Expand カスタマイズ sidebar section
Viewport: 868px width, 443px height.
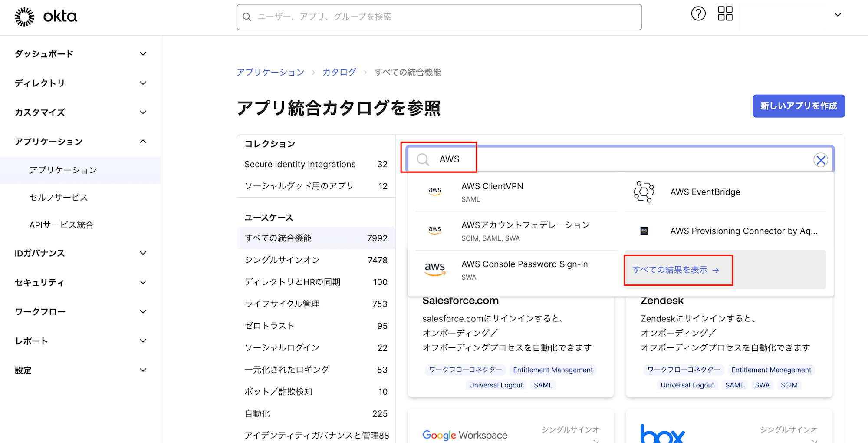[x=80, y=112]
